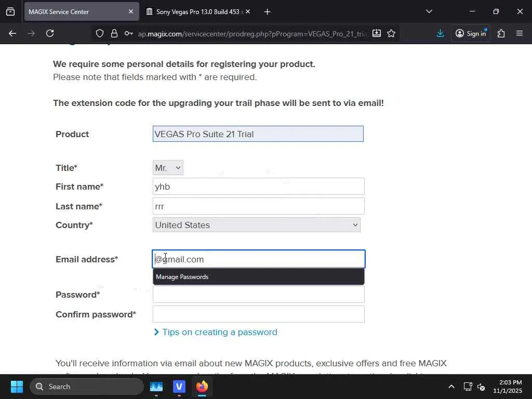Open tracking protection shield icon
The width and height of the screenshot is (532, 399).
tap(99, 33)
